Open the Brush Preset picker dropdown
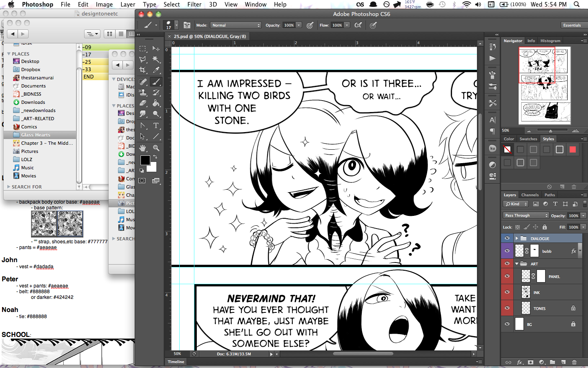The width and height of the screenshot is (588, 368). [176, 25]
